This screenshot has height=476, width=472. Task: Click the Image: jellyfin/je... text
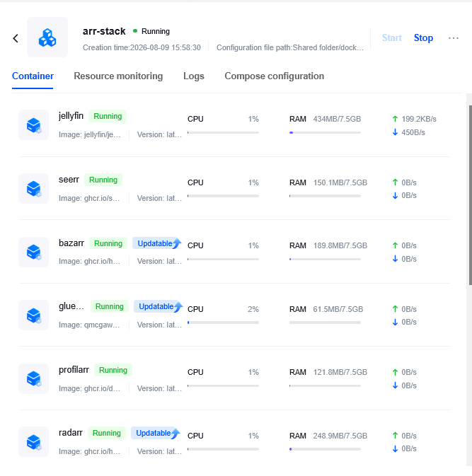[x=90, y=134]
